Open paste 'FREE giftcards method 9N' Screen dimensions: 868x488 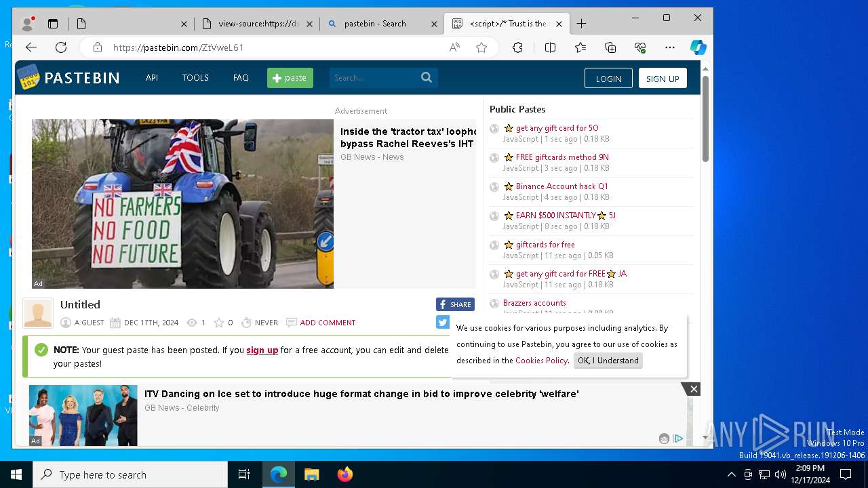[562, 157]
